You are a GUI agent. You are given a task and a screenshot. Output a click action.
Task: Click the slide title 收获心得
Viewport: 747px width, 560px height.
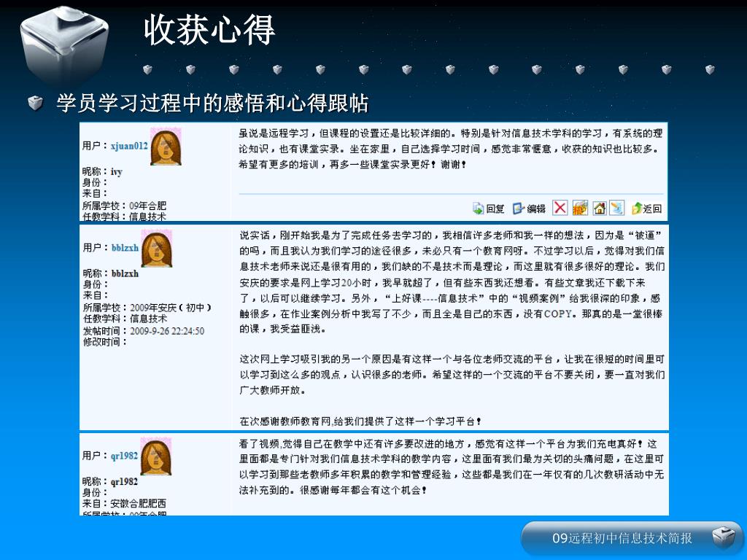tap(209, 29)
